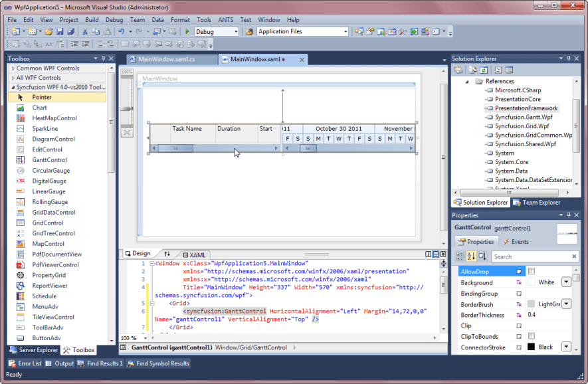
Task: Pick the CircularGauge toolbox item
Action: pyautogui.click(x=50, y=171)
